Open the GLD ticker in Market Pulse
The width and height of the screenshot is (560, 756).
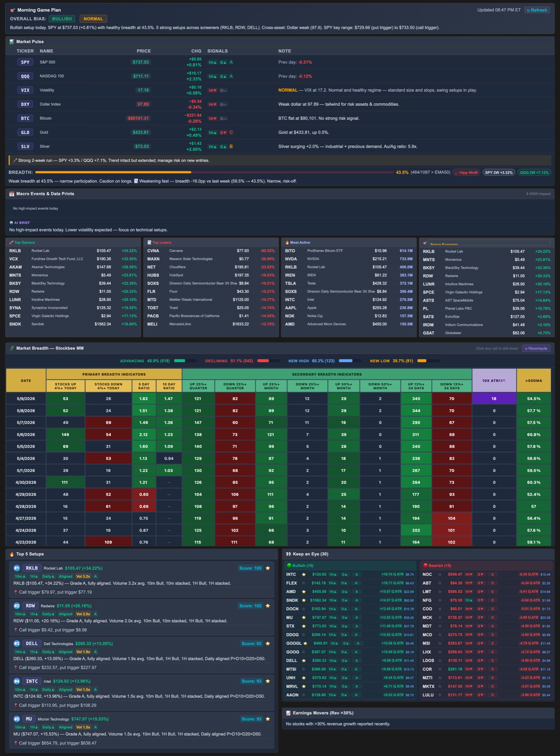[x=25, y=132]
